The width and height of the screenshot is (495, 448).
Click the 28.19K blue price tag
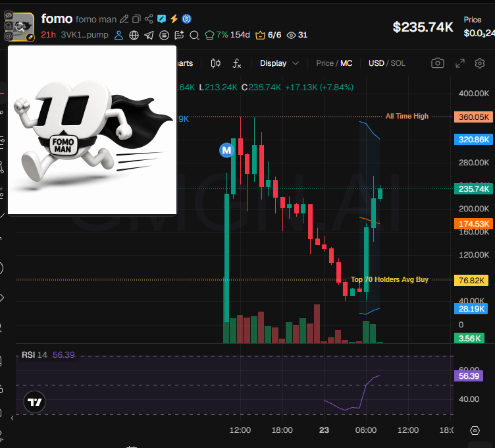point(471,309)
